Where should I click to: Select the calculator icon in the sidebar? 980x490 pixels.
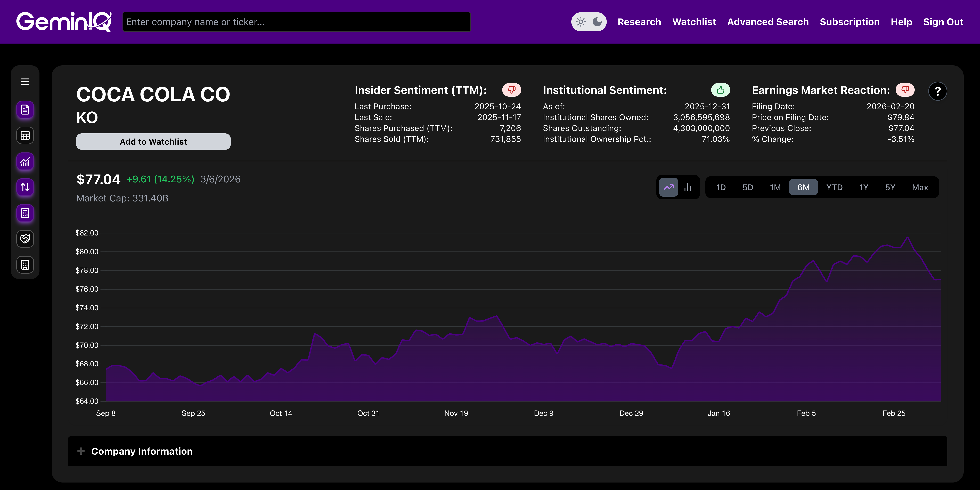click(x=25, y=213)
